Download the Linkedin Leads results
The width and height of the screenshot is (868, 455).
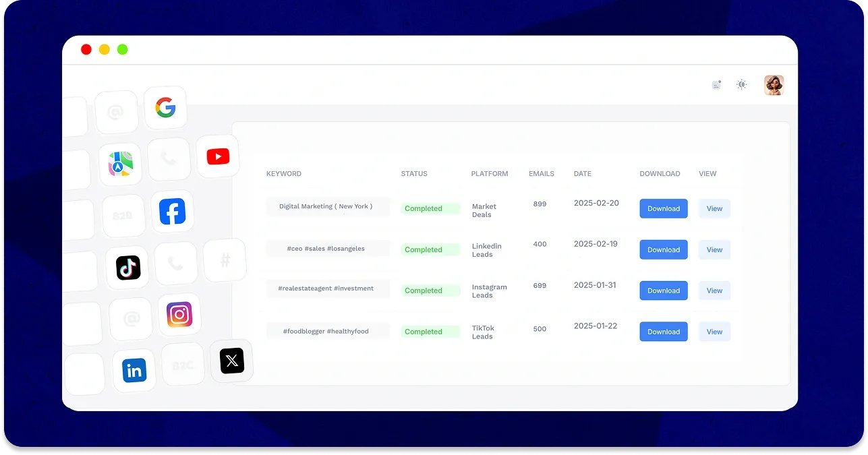point(664,250)
